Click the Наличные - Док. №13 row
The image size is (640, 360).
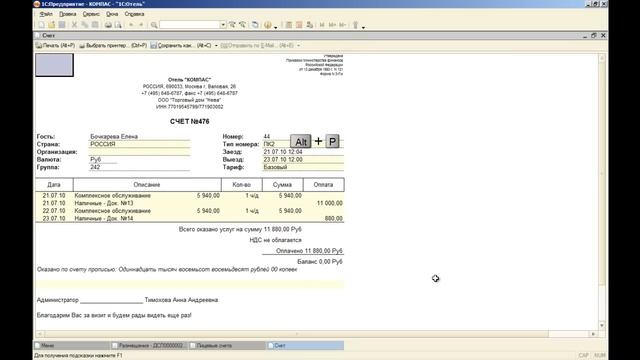pyautogui.click(x=189, y=203)
